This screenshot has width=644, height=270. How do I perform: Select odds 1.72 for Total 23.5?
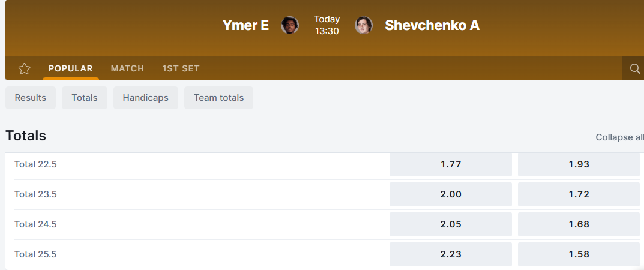click(579, 194)
